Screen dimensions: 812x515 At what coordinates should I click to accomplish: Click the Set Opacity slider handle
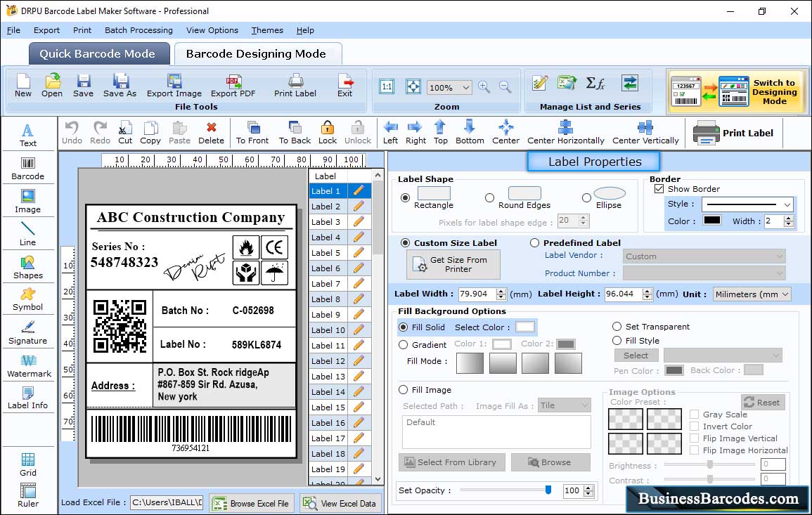548,490
